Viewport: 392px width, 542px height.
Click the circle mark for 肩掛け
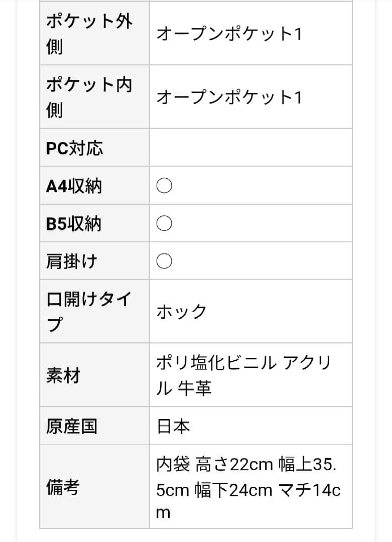click(164, 261)
